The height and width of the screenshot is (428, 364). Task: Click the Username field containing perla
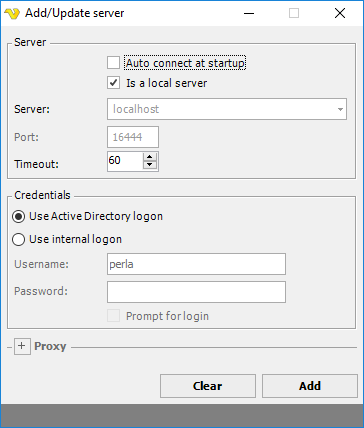[196, 264]
